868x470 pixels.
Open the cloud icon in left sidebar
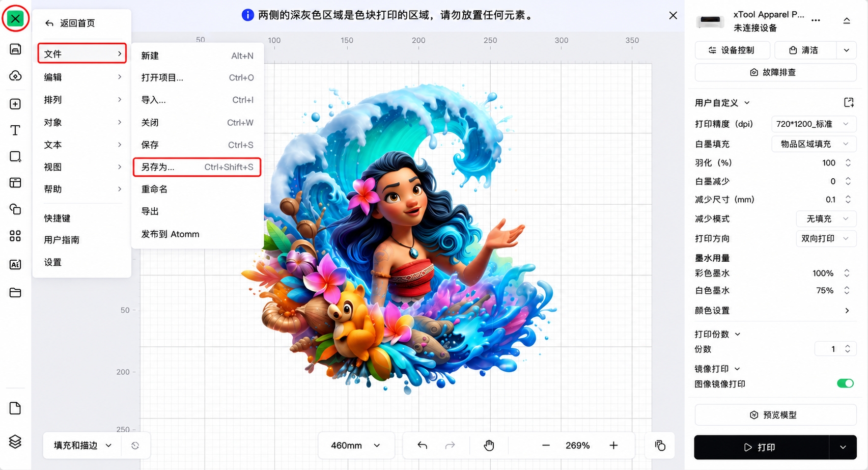[15, 76]
